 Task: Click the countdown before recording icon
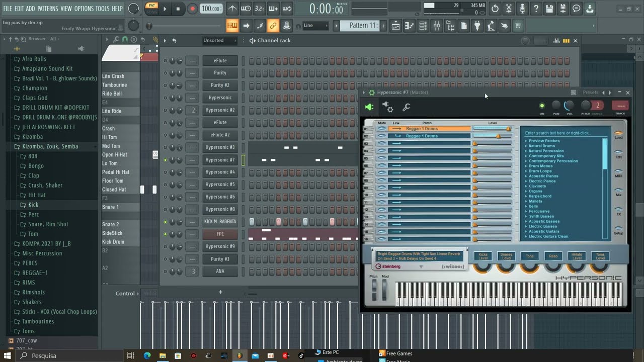click(x=259, y=9)
